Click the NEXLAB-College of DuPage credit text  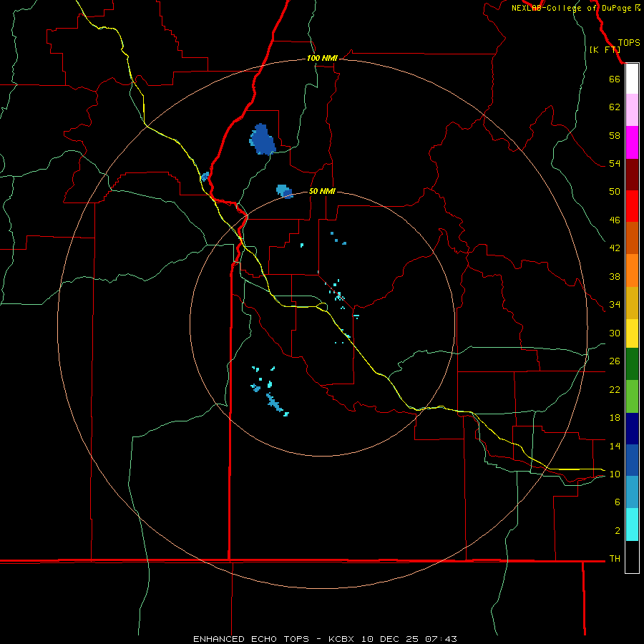point(575,8)
